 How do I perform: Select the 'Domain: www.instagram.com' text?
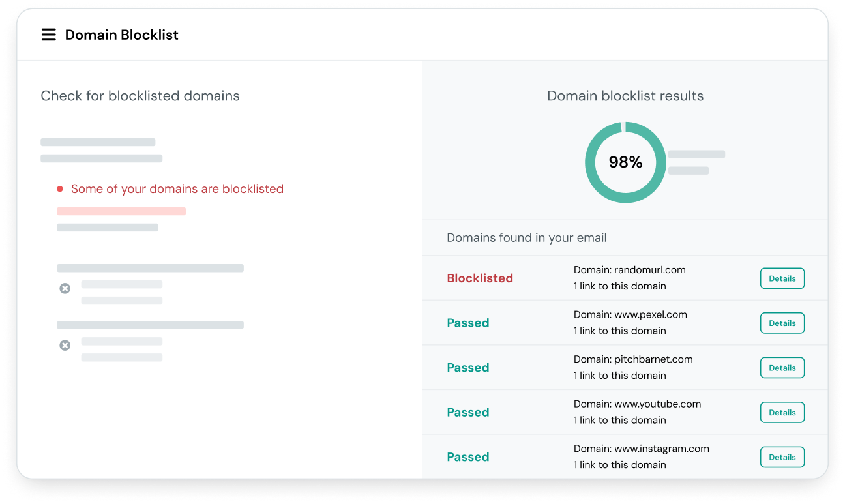coord(642,449)
